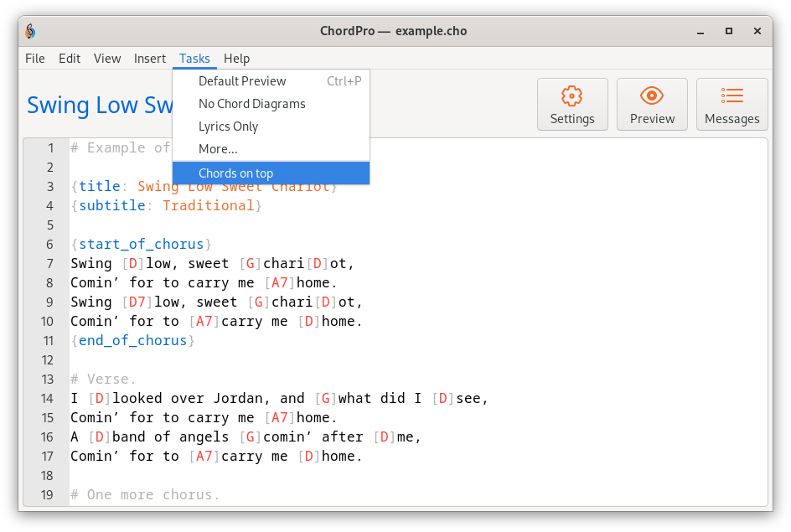Minimize the ChordPro window
Image resolution: width=791 pixels, height=532 pixels.
pos(701,31)
